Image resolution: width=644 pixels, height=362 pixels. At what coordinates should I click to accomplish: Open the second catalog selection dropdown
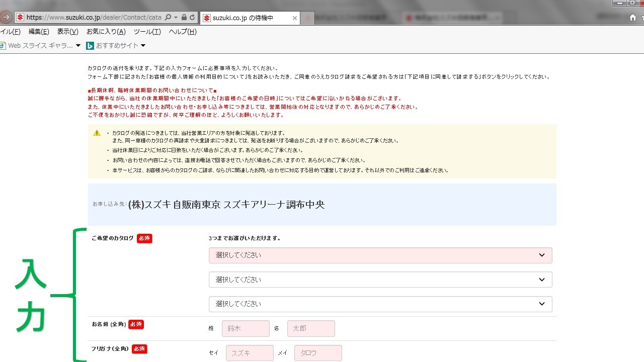tap(380, 280)
